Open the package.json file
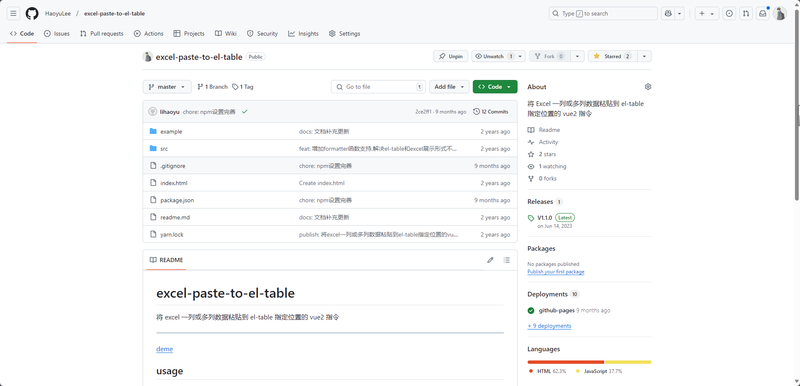800x386 pixels. (x=177, y=200)
